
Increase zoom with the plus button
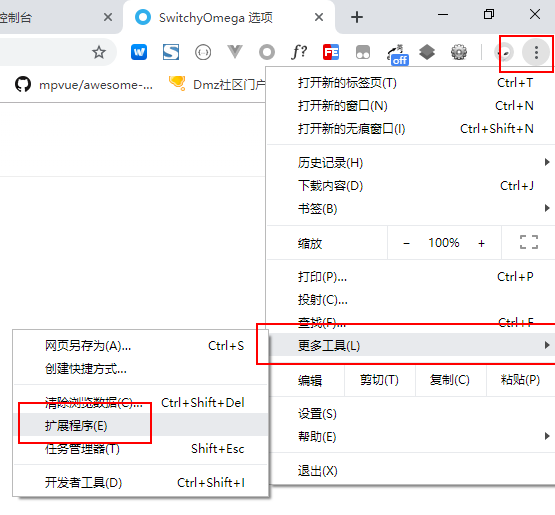click(481, 243)
